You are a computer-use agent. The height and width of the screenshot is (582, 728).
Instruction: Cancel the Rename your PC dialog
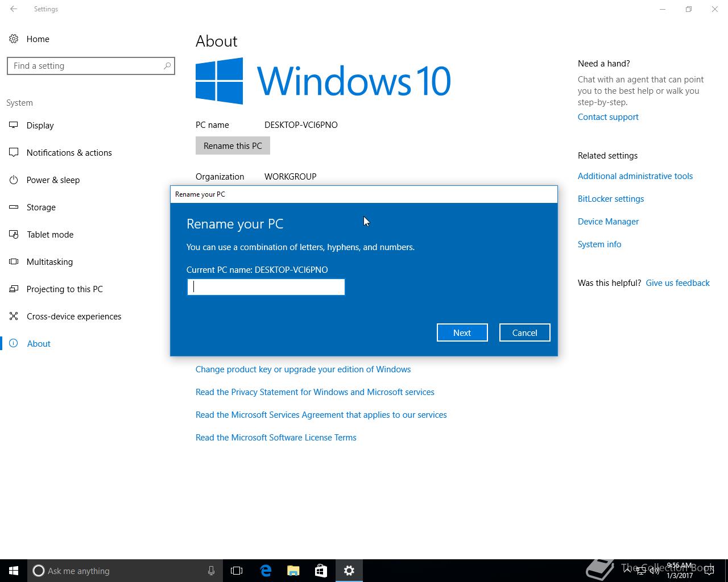pyautogui.click(x=524, y=332)
